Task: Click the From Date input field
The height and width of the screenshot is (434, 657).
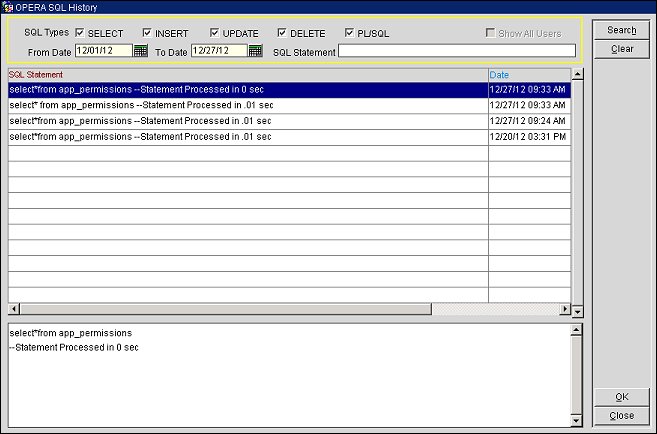Action: pos(103,51)
